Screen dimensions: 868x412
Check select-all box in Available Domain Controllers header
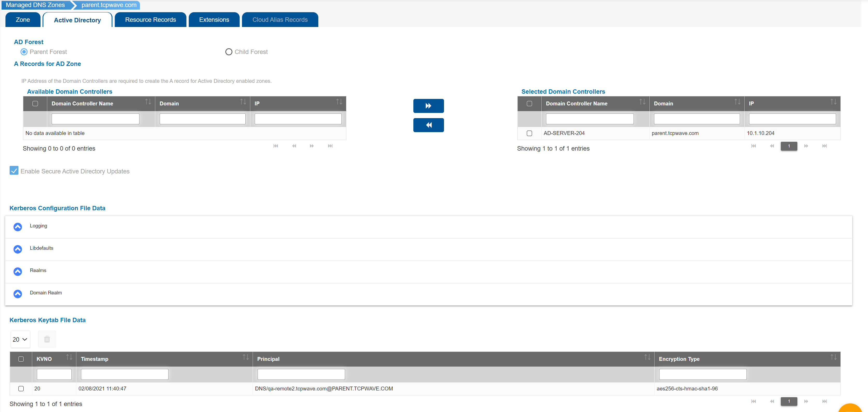coord(35,104)
